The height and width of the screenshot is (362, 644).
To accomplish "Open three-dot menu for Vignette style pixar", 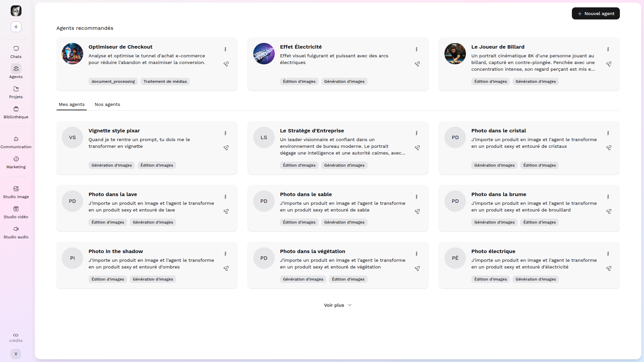I will (225, 133).
